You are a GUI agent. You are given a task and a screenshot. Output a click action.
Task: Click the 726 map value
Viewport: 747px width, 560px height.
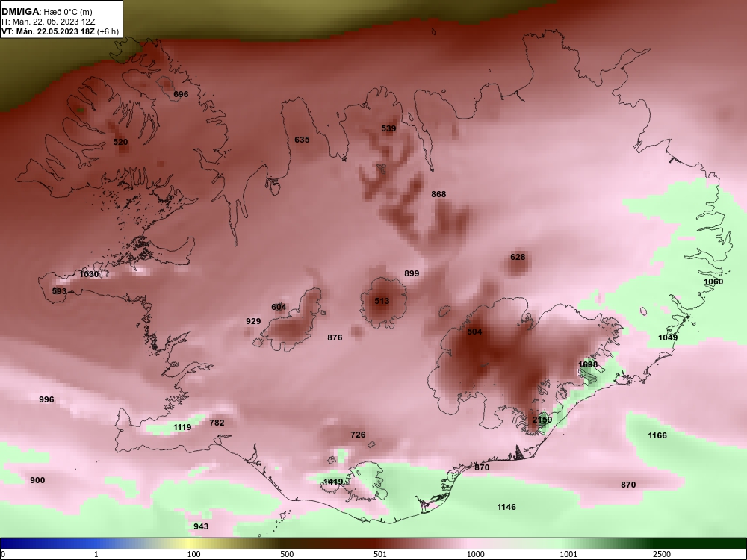359,435
